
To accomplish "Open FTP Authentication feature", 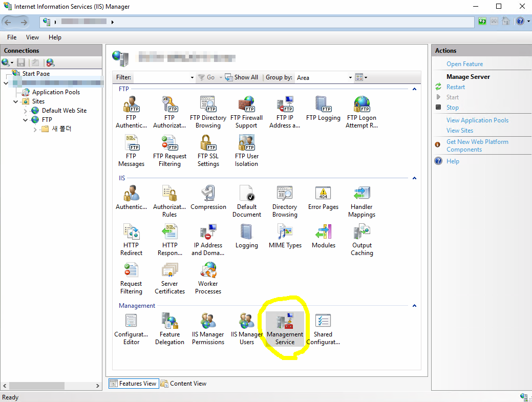I will pyautogui.click(x=131, y=112).
